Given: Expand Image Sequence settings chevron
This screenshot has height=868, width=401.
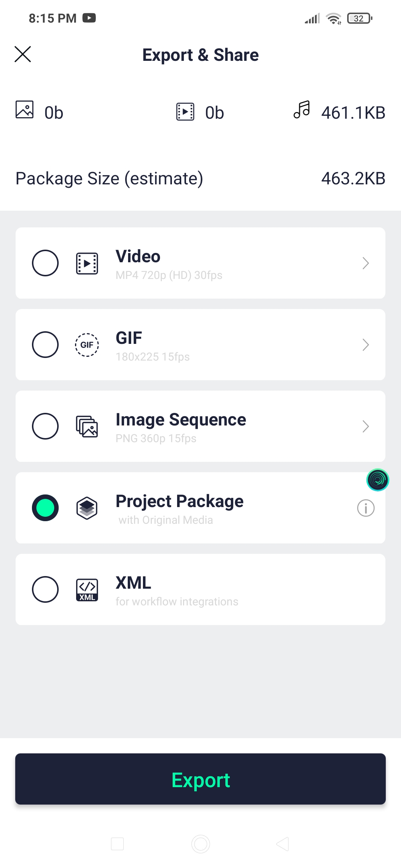Looking at the screenshot, I should pyautogui.click(x=366, y=426).
